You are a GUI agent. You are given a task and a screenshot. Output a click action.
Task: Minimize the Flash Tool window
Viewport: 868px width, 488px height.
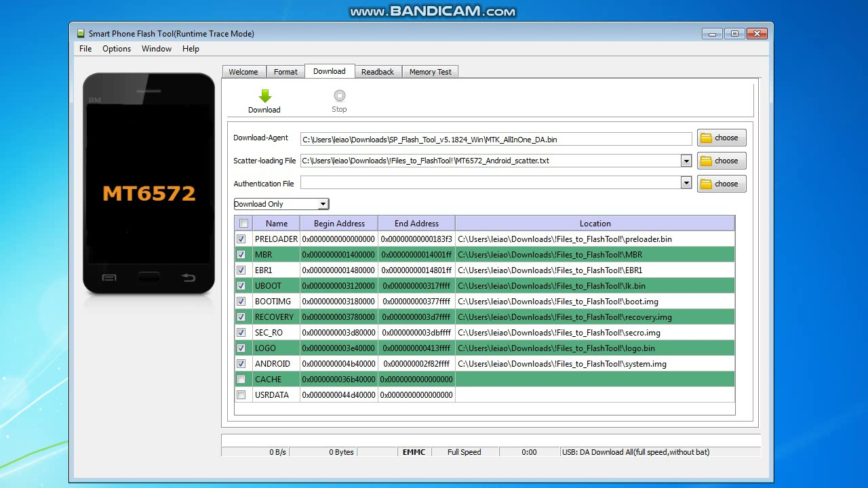pyautogui.click(x=712, y=33)
